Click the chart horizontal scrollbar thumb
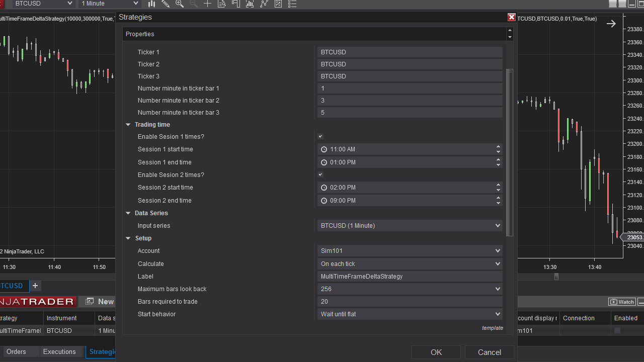 pos(556,277)
